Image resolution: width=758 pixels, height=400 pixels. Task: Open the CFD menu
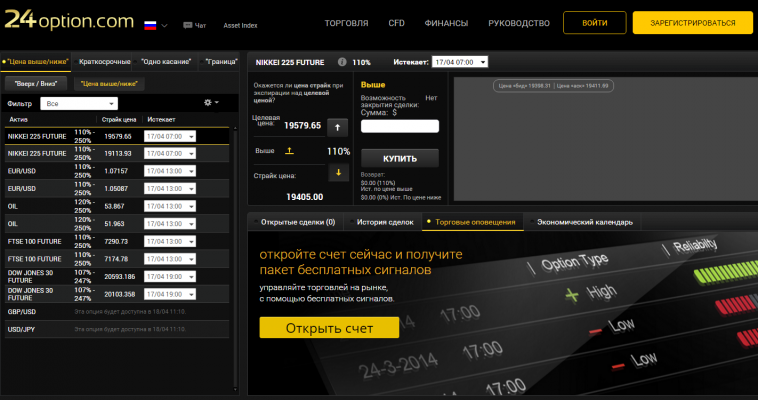click(x=396, y=23)
